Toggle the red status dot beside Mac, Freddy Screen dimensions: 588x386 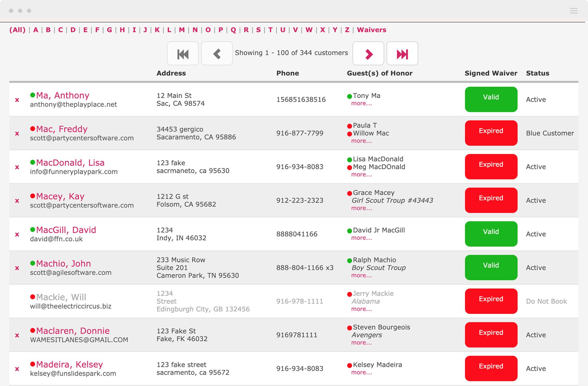32,128
